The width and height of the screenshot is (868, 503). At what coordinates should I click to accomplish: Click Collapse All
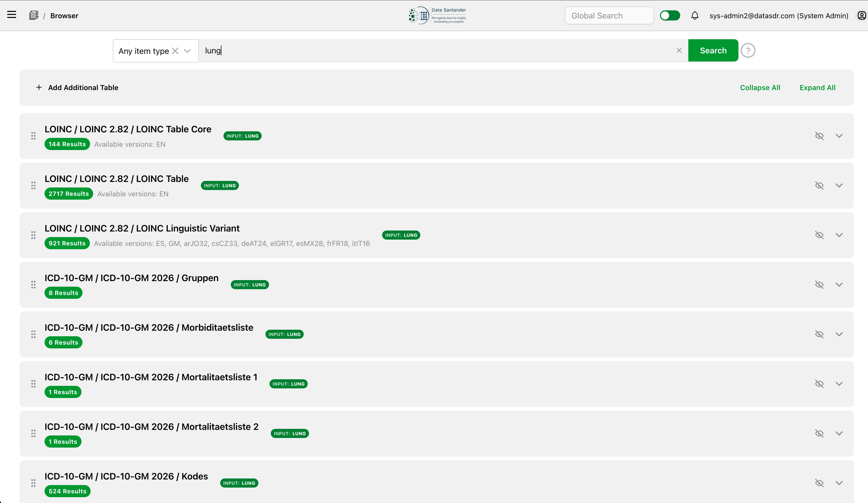(760, 88)
